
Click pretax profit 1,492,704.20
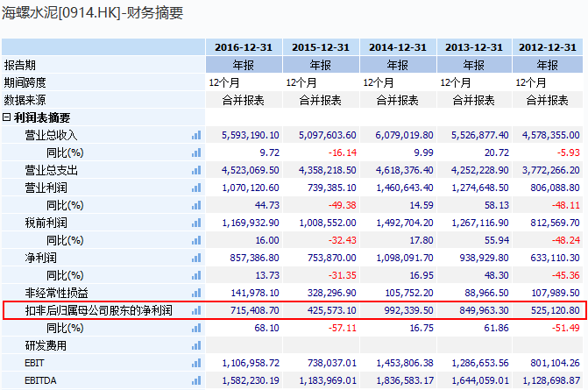(405, 223)
